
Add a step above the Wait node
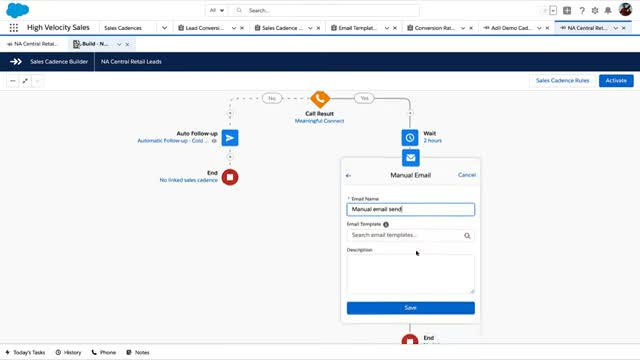click(x=410, y=113)
